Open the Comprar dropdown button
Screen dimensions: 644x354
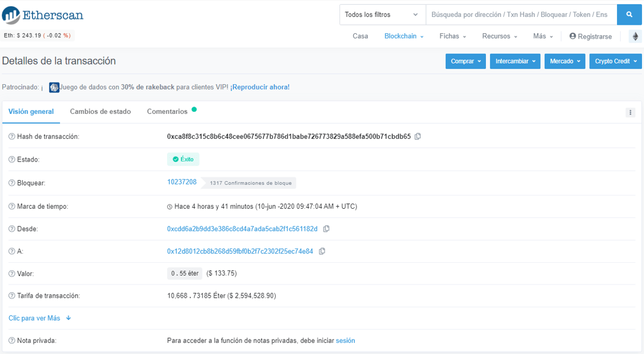pos(466,61)
